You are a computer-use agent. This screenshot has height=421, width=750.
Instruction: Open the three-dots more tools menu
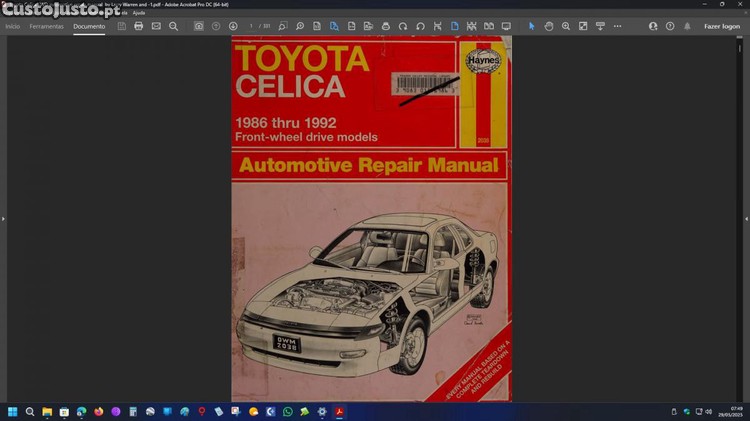(x=617, y=26)
